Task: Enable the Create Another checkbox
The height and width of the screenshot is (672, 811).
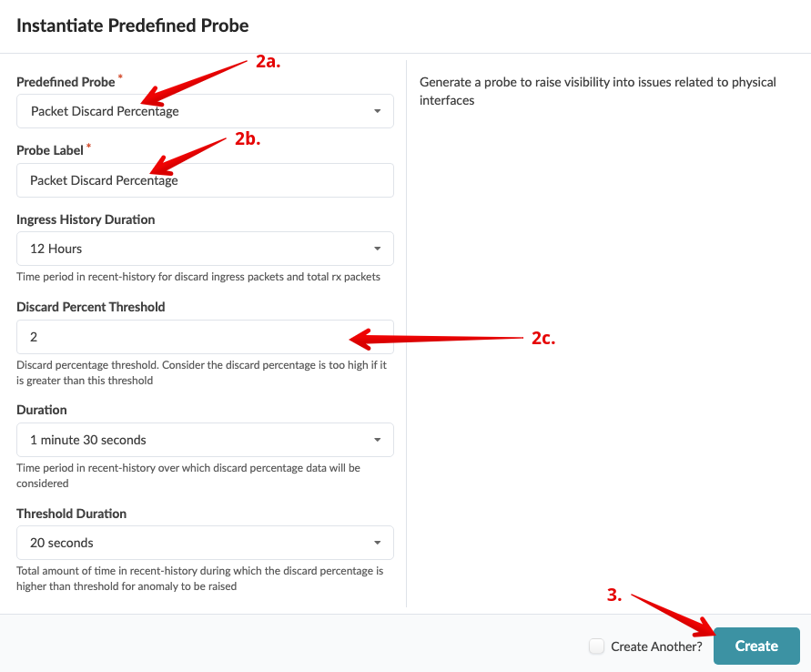Action: tap(597, 647)
